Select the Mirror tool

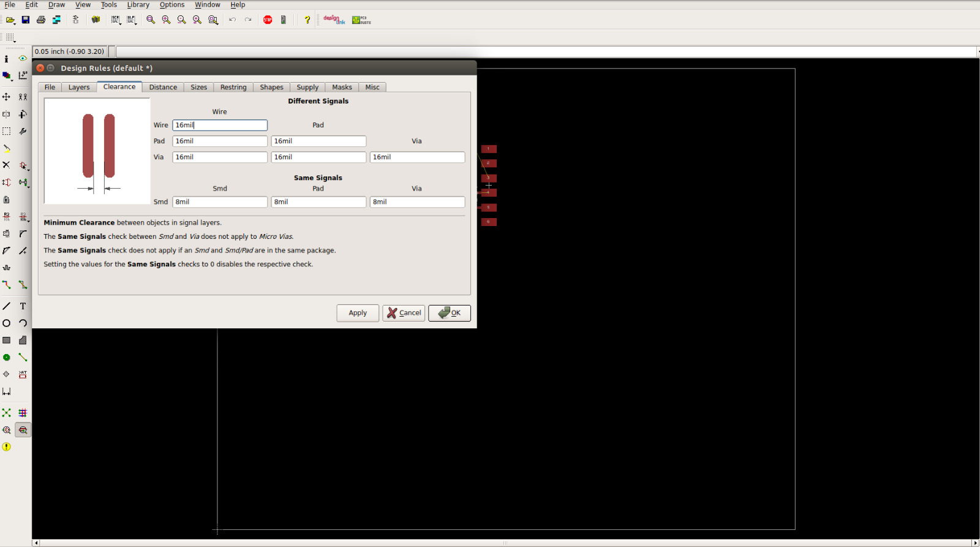[x=6, y=114]
